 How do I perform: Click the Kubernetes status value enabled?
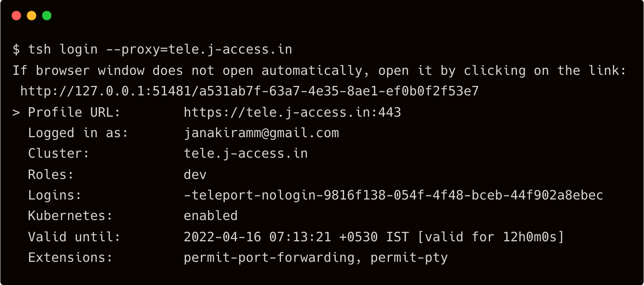(x=211, y=216)
